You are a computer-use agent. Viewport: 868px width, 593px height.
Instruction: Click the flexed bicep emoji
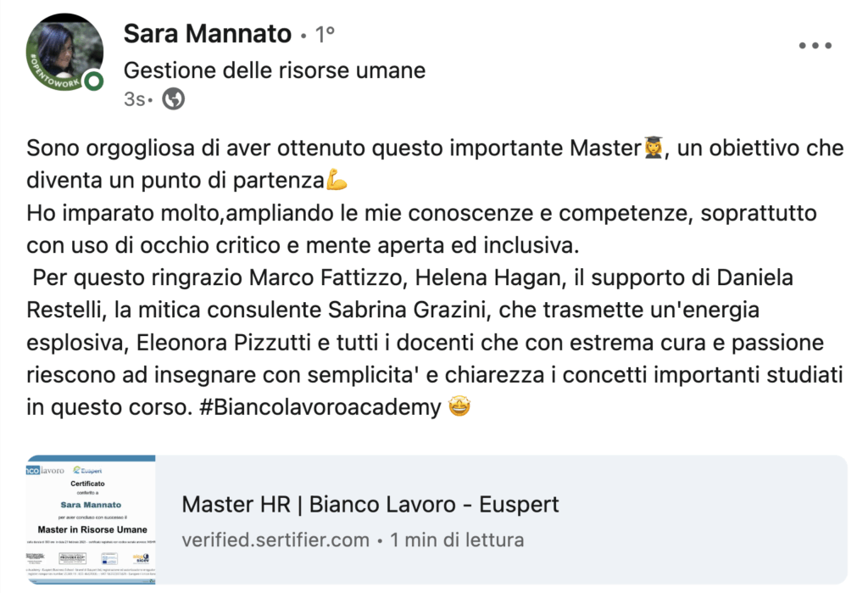[337, 181]
